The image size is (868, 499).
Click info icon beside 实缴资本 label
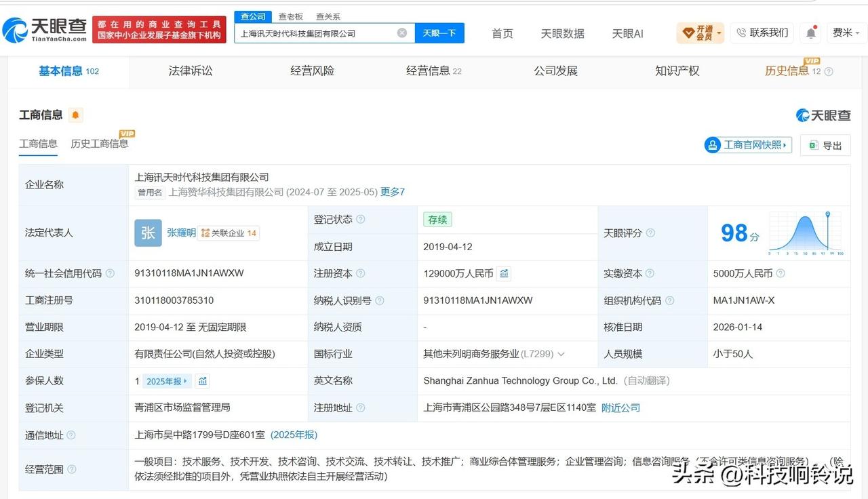click(650, 273)
